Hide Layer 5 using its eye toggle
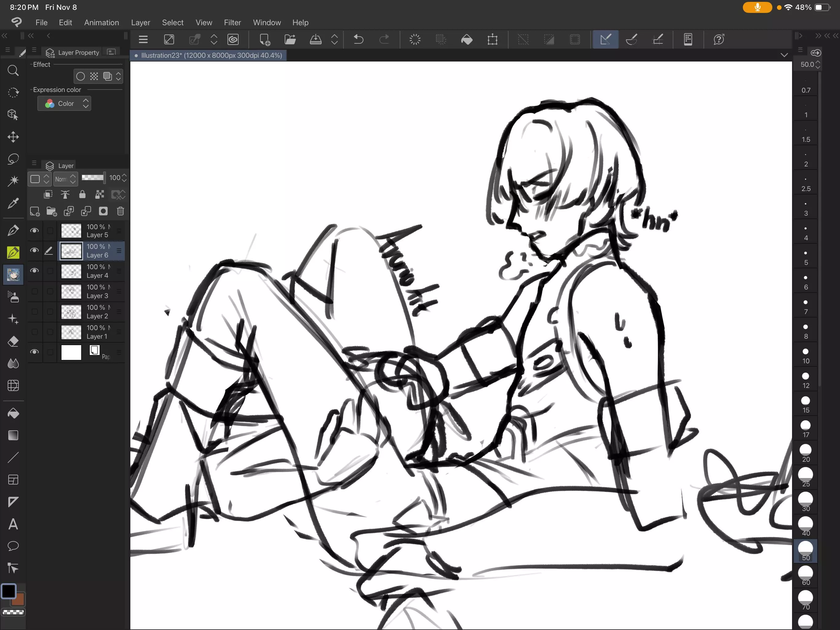 click(34, 231)
